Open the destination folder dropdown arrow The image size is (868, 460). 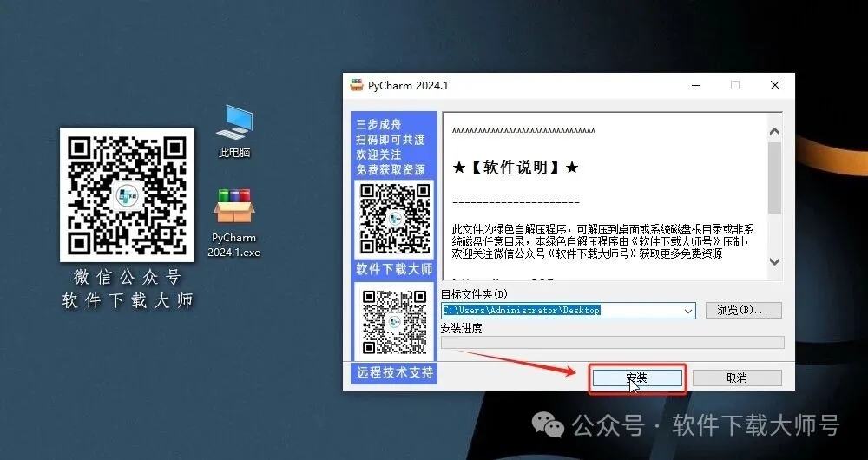point(688,311)
